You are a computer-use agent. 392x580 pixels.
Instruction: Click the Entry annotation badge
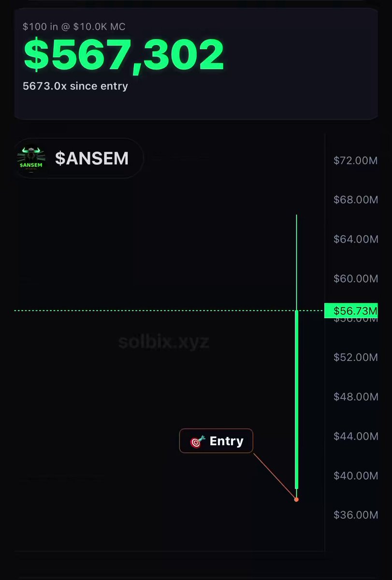click(x=216, y=441)
